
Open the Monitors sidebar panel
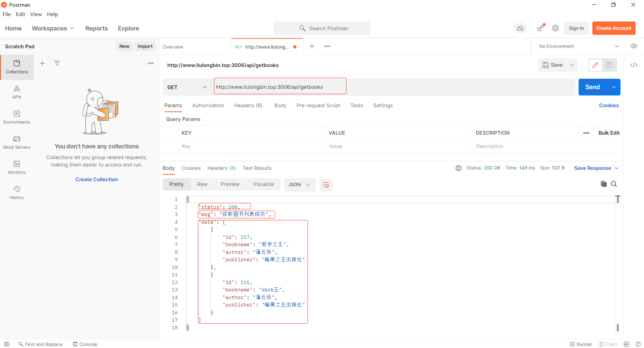tap(17, 168)
